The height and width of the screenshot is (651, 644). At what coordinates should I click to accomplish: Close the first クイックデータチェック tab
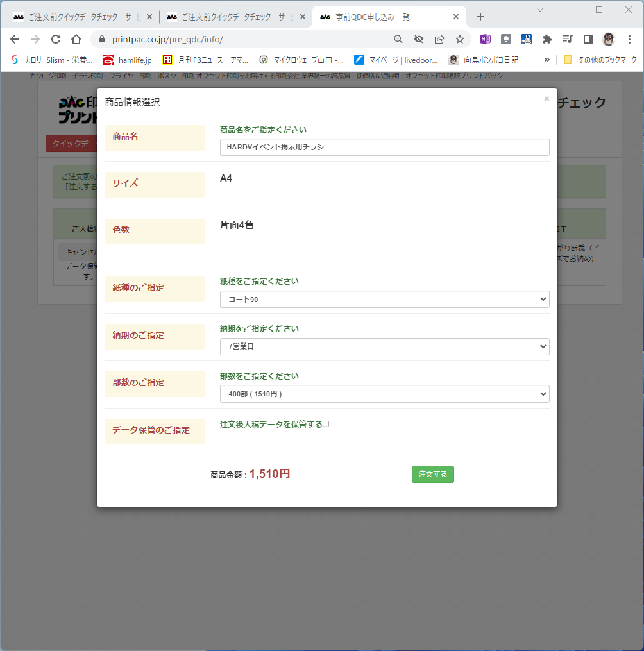click(x=149, y=17)
